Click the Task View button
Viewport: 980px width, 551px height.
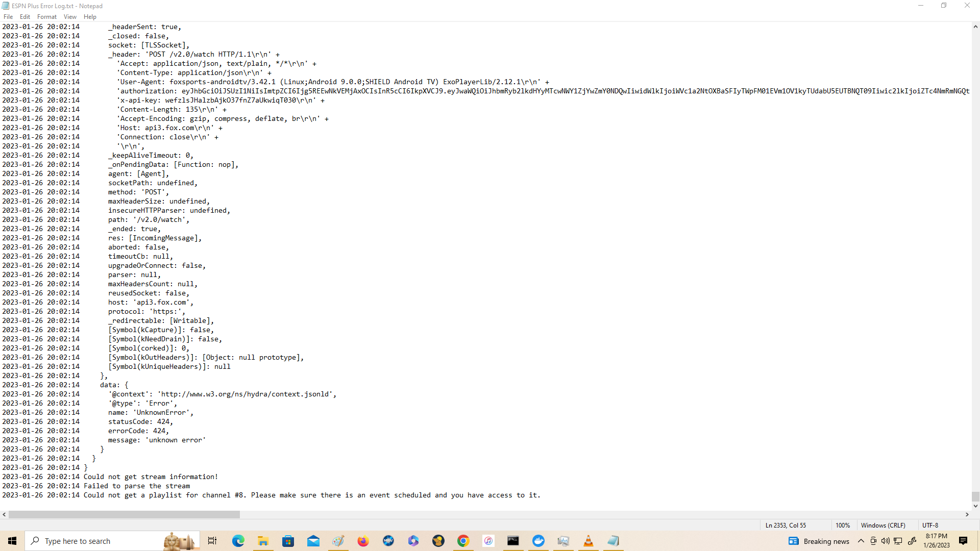pyautogui.click(x=212, y=541)
